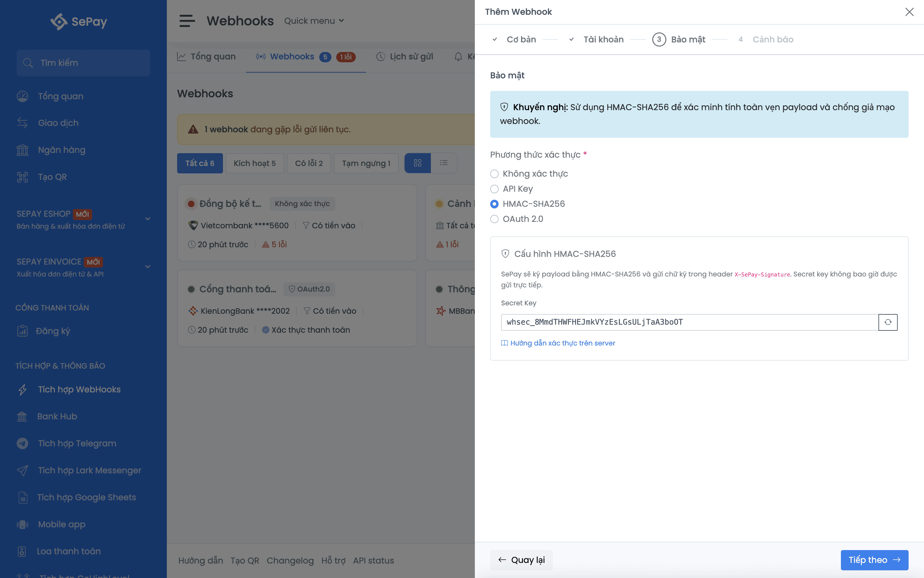Open the Quick menu dropdown
The image size is (924, 578).
(x=314, y=21)
